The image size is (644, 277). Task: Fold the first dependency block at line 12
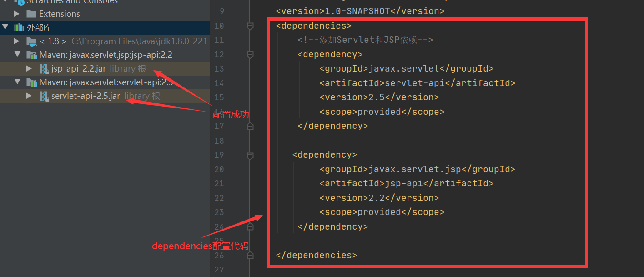click(250, 54)
